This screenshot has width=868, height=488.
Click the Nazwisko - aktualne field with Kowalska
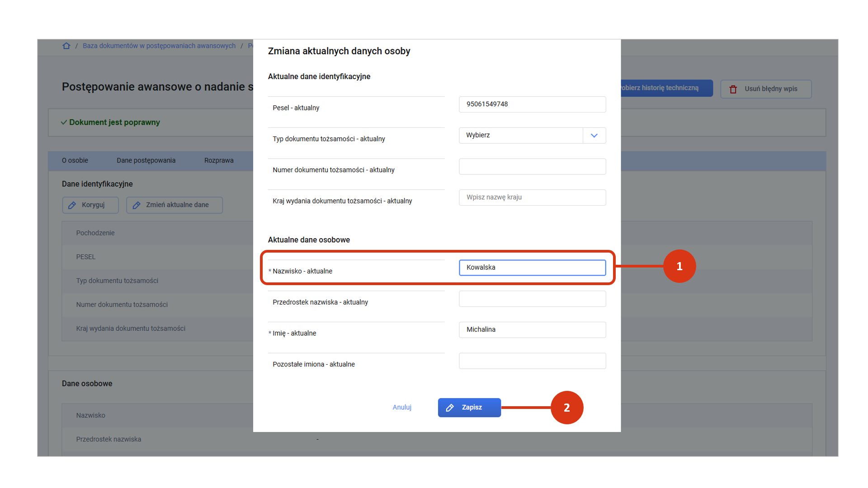click(532, 267)
